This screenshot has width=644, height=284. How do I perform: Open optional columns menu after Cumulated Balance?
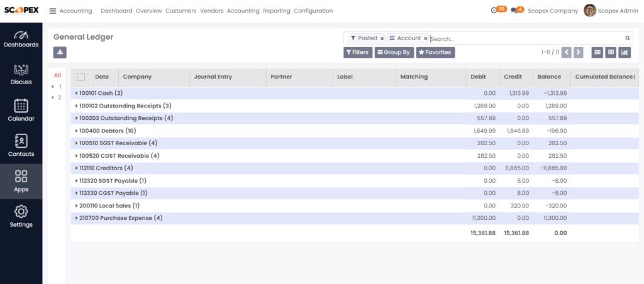coord(635,77)
